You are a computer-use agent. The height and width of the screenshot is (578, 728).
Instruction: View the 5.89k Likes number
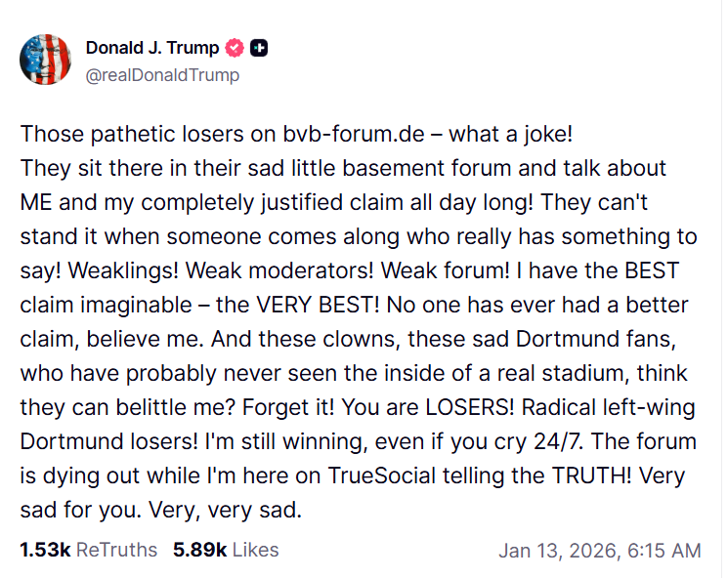point(199,550)
